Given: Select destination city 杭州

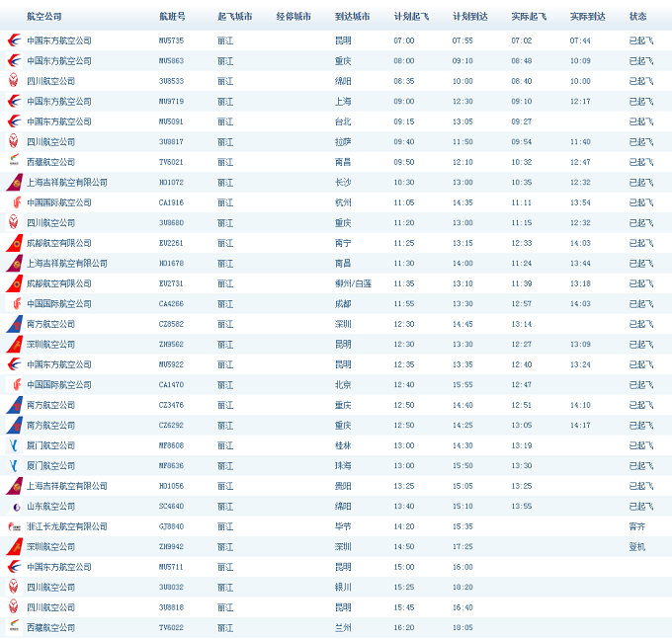Looking at the screenshot, I should (343, 202).
